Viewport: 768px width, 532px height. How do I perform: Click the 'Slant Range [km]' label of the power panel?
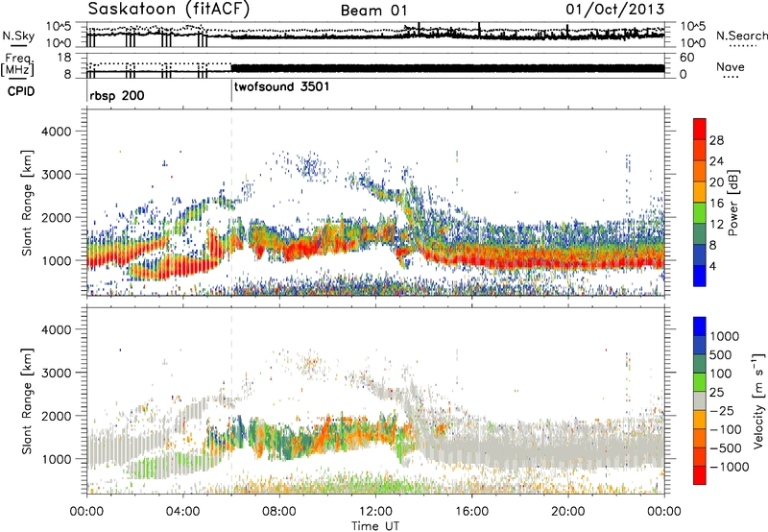[x=27, y=204]
